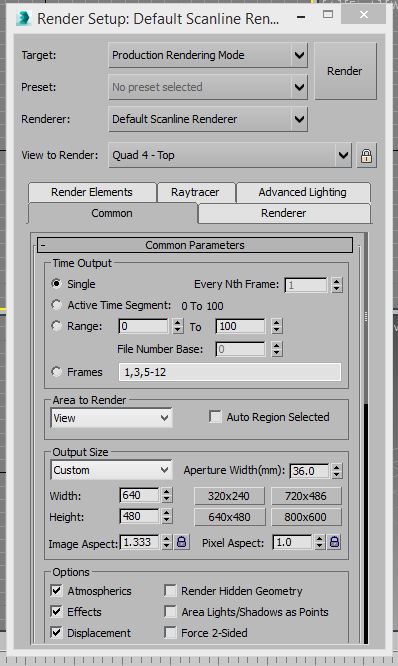
Task: Click the Width value spinner arrows
Action: 167,495
